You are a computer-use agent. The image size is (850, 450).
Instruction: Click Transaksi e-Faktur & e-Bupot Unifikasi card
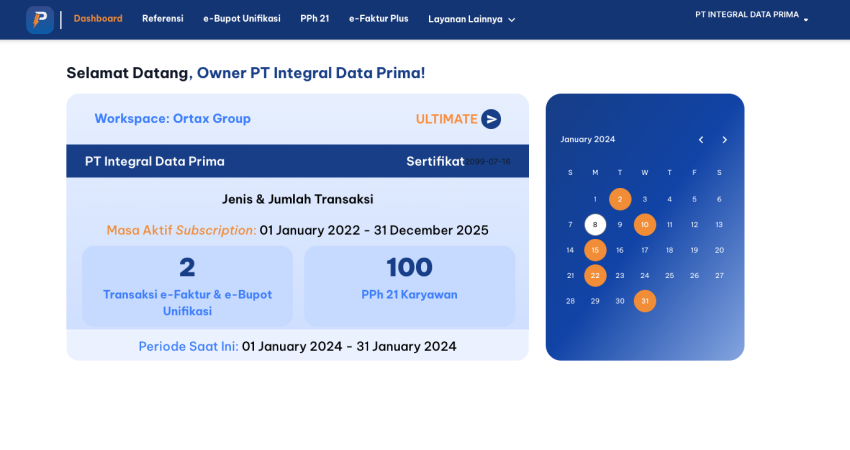pos(187,286)
